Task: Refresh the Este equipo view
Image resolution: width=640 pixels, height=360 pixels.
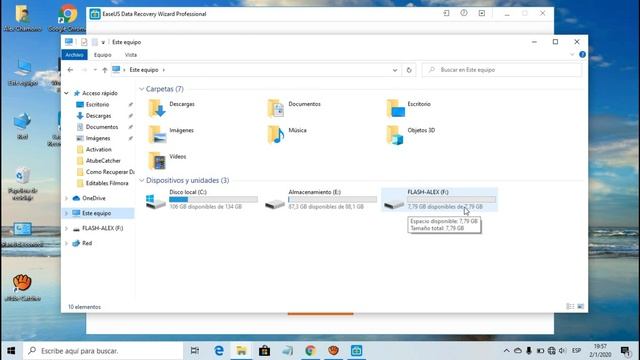Action: tap(409, 70)
